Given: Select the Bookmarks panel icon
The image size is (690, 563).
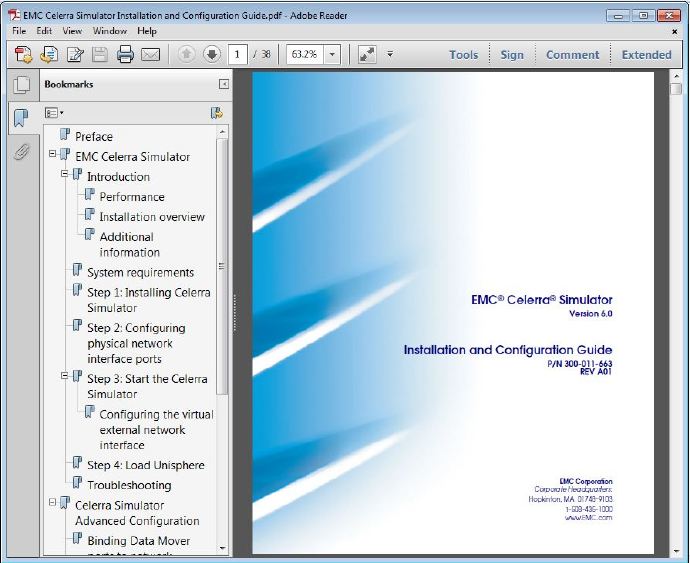Looking at the screenshot, I should (x=21, y=118).
